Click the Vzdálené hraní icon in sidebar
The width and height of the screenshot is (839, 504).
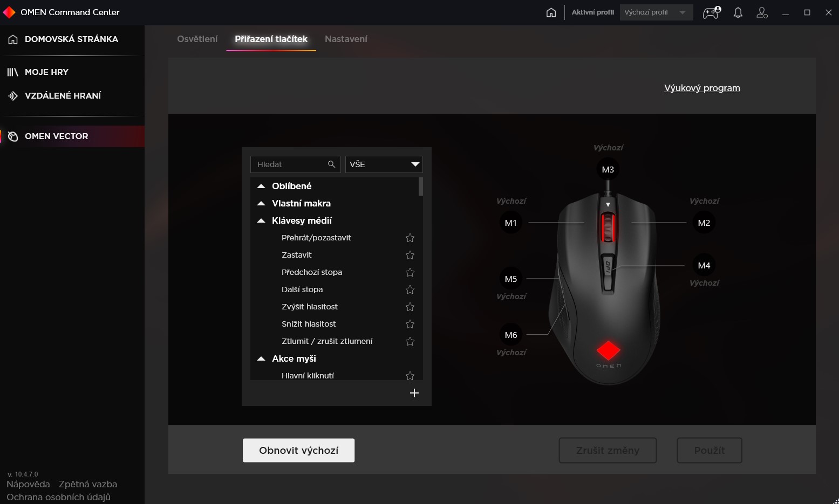(13, 96)
